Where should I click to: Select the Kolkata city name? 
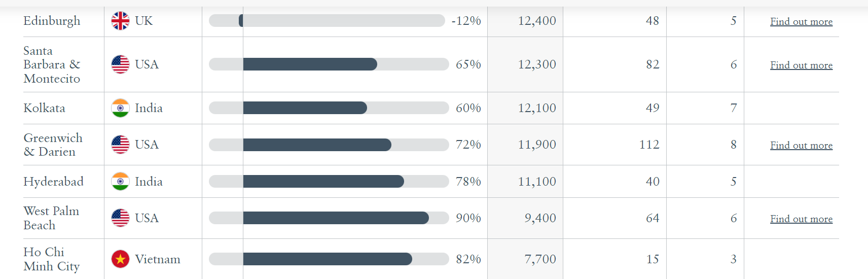pyautogui.click(x=44, y=108)
